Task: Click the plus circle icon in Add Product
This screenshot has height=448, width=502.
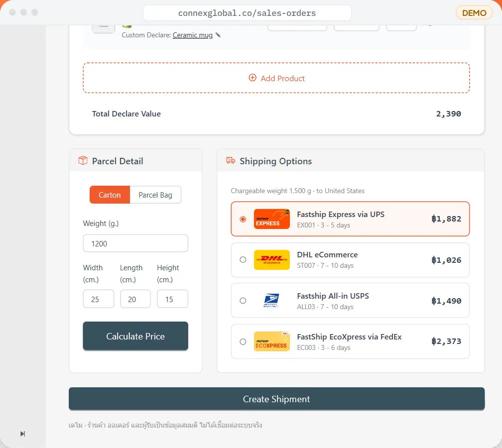Action: click(252, 78)
